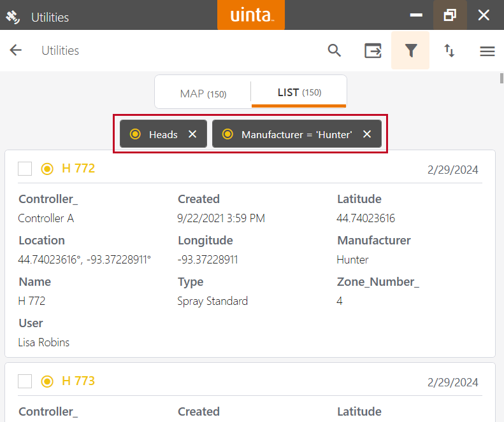This screenshot has width=504, height=422.
Task: Check the H 773 record checkbox
Action: [x=25, y=381]
